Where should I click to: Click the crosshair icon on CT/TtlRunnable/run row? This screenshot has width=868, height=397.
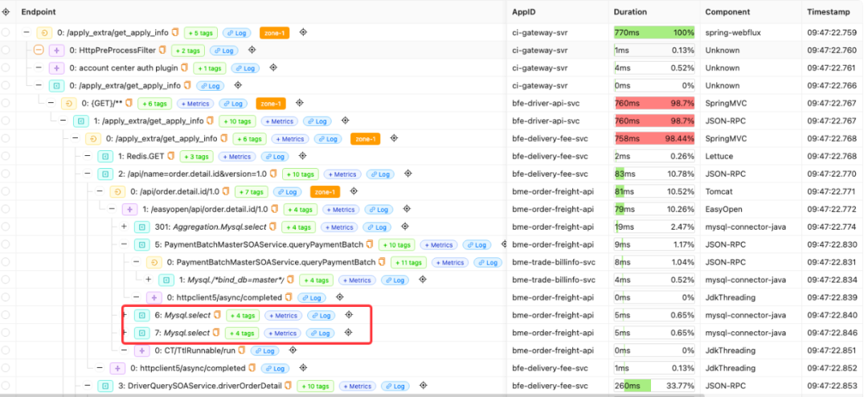[x=293, y=350]
